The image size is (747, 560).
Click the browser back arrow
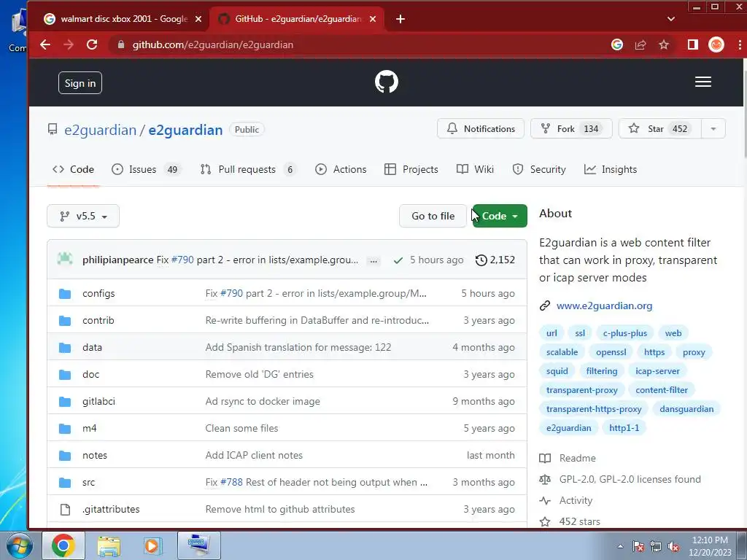click(x=45, y=44)
